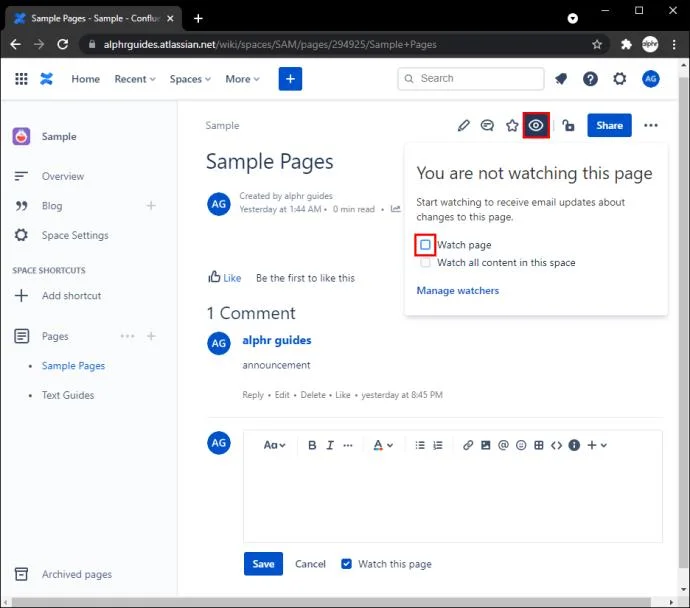
Task: Insert a code snippet in editor
Action: (x=556, y=445)
